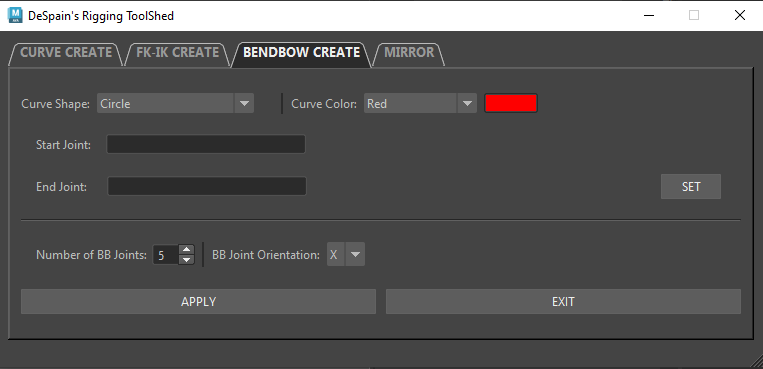The image size is (763, 369).
Task: Click the 'Start Joint:' label
Action: tap(63, 145)
